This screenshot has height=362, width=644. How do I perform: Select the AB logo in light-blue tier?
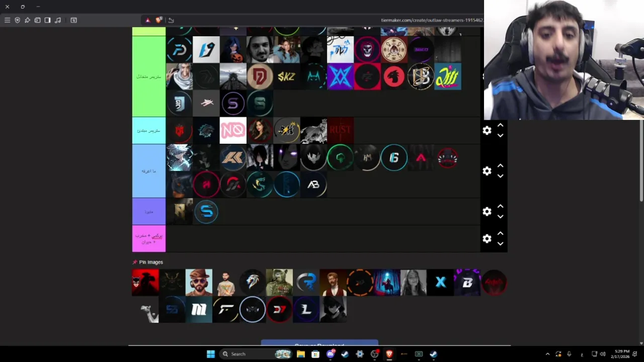313,185
